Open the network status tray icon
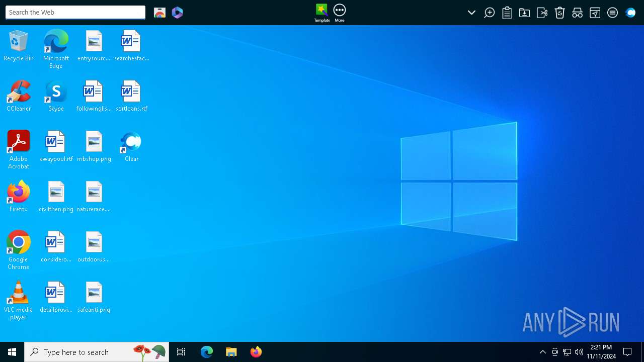This screenshot has width=644, height=362. pos(567,352)
